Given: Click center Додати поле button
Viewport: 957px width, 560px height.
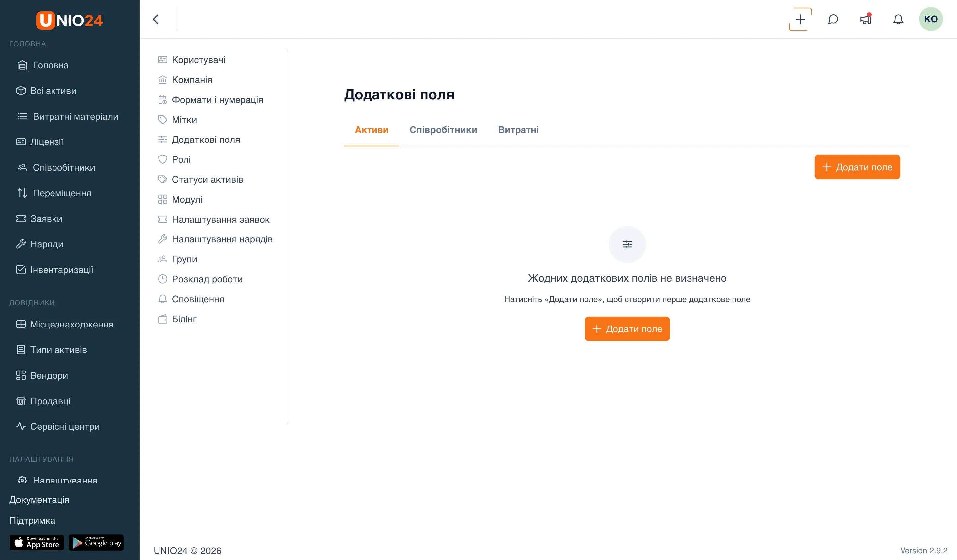Looking at the screenshot, I should [x=627, y=329].
